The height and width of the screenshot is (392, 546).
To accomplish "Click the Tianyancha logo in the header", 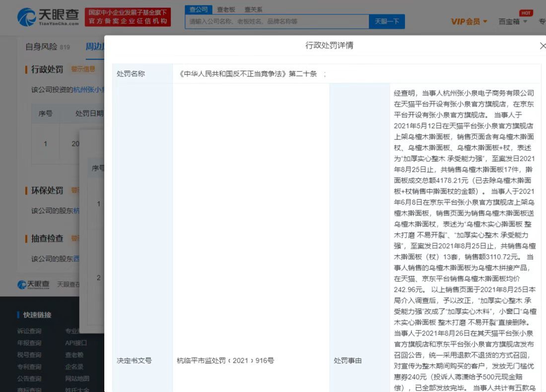I will [48, 17].
